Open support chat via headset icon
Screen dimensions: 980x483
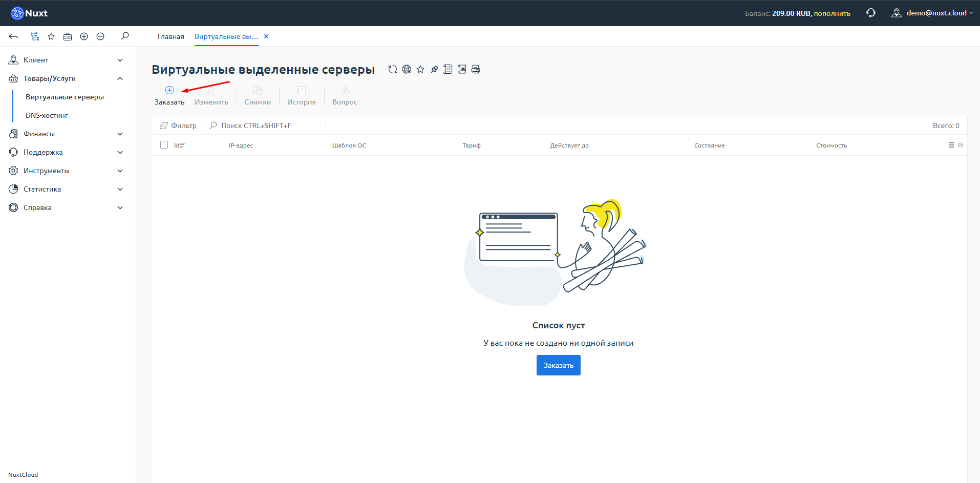(x=870, y=12)
